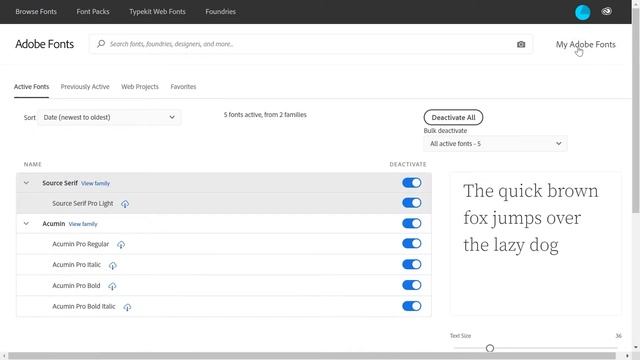Toggle off the Acumin family
Image resolution: width=640 pixels, height=360 pixels.
click(411, 223)
